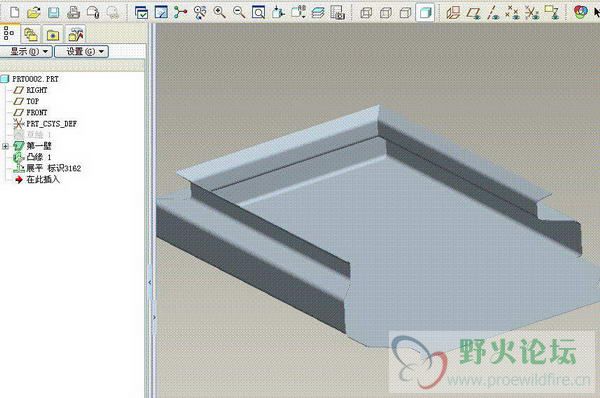Switch to the favorites folder tab
This screenshot has height=398, width=600.
[53, 34]
